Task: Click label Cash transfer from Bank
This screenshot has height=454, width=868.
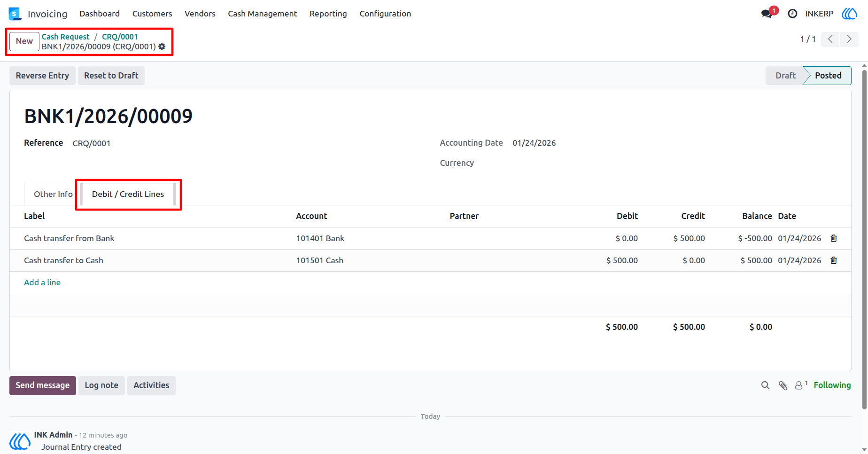Action: (x=69, y=238)
